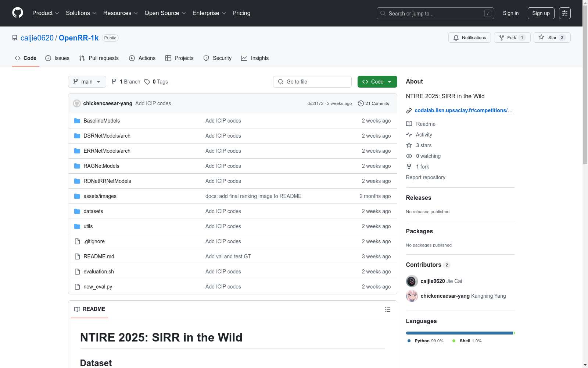Open the 21 Commits history link

click(373, 103)
